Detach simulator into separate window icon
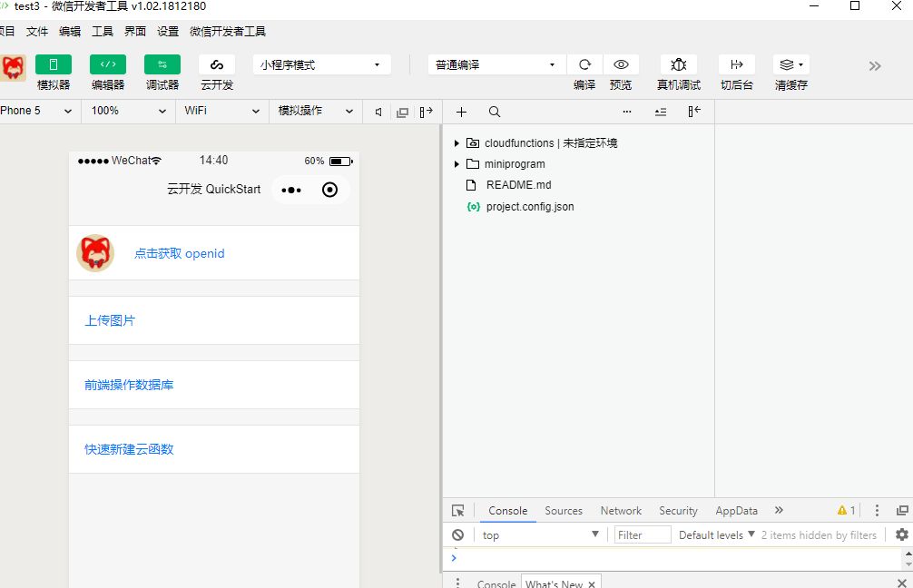This screenshot has width=913, height=588. coord(402,113)
